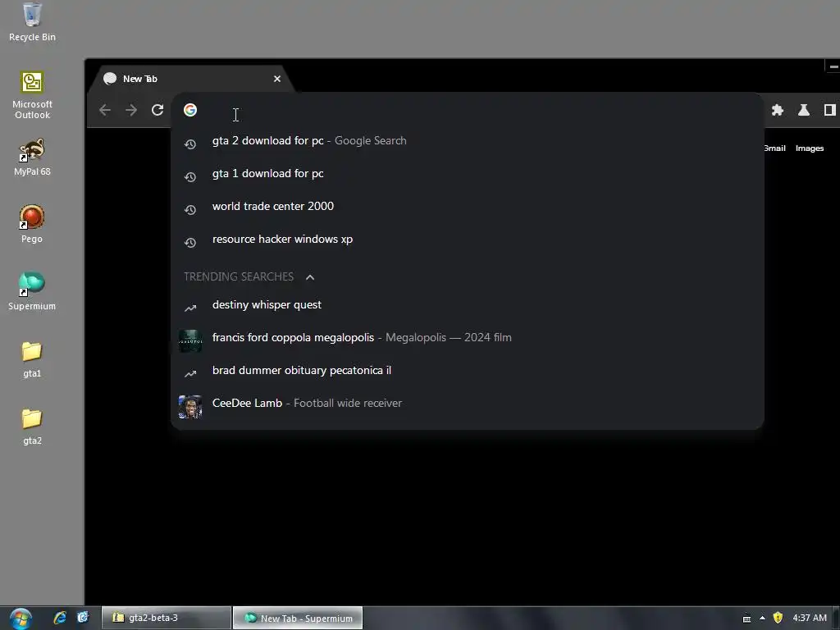
Task: Toggle the side panel icon
Action: (x=830, y=111)
